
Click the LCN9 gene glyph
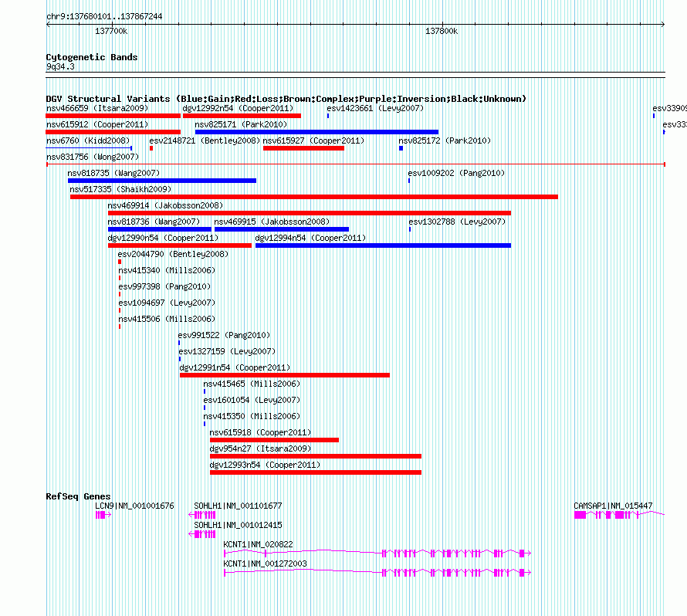pyautogui.click(x=103, y=515)
